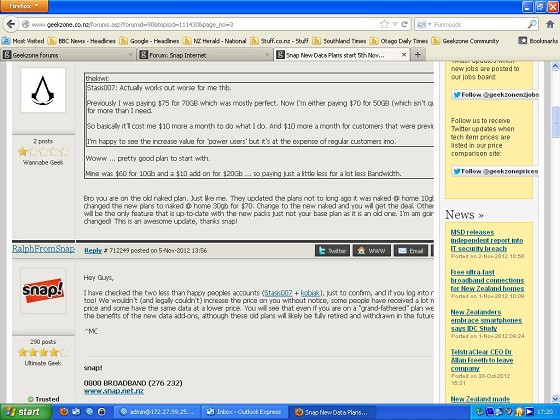Open the URL history dropdown arrow
The width and height of the screenshot is (560, 420).
[395, 24]
